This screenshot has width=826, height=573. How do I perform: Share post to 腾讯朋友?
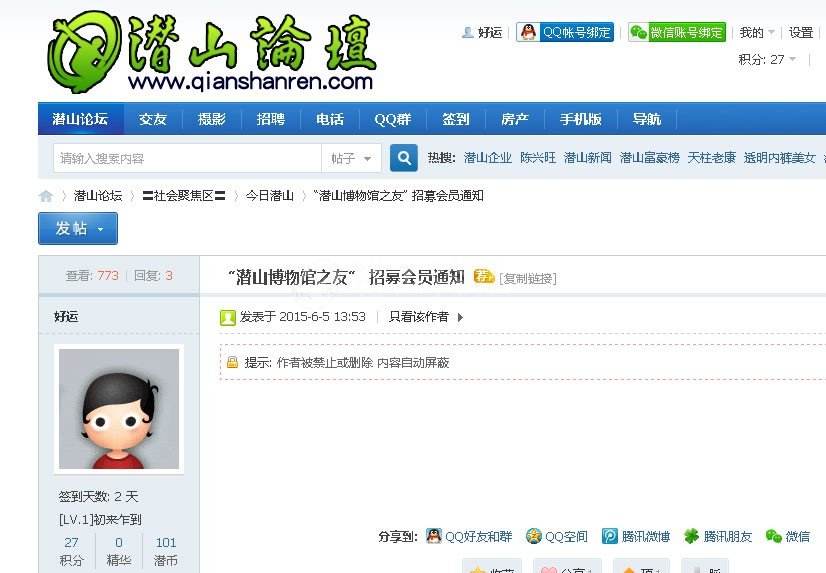click(717, 537)
